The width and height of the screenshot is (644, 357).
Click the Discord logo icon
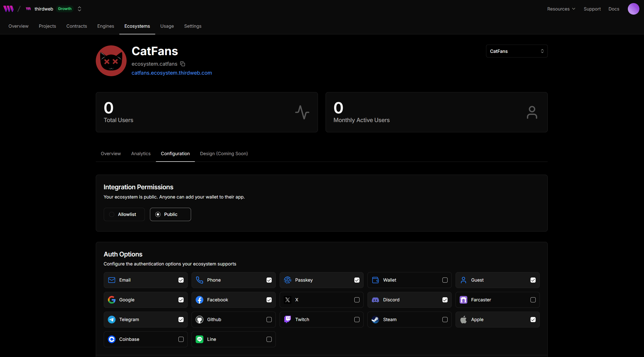tap(375, 300)
